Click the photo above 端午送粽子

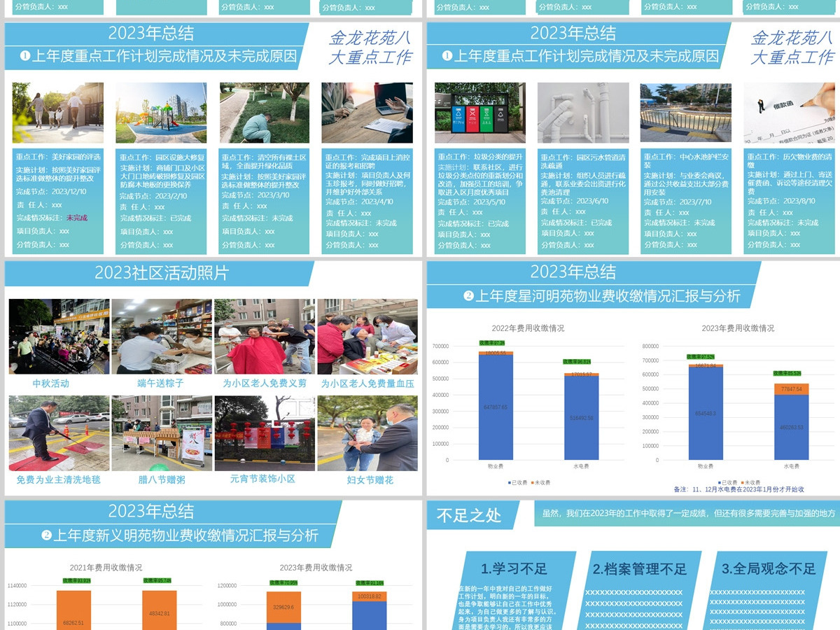pos(162,337)
